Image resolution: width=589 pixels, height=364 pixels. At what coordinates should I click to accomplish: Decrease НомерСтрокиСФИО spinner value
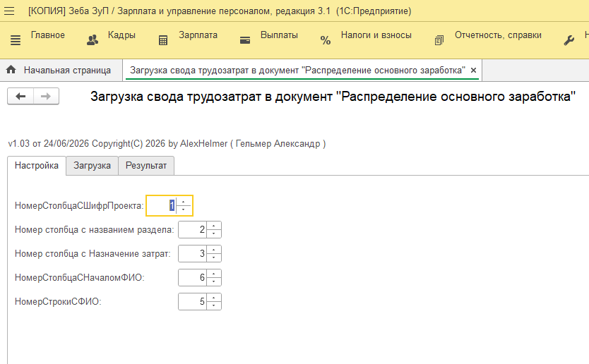pyautogui.click(x=214, y=305)
